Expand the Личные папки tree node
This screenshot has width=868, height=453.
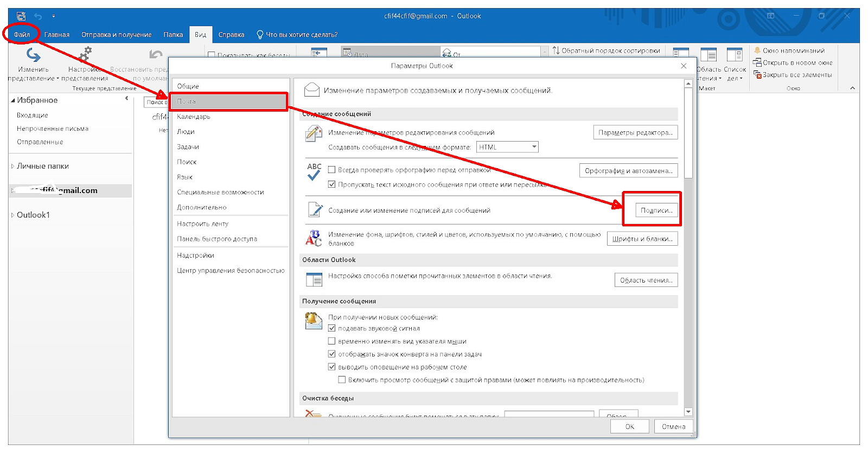(12, 167)
